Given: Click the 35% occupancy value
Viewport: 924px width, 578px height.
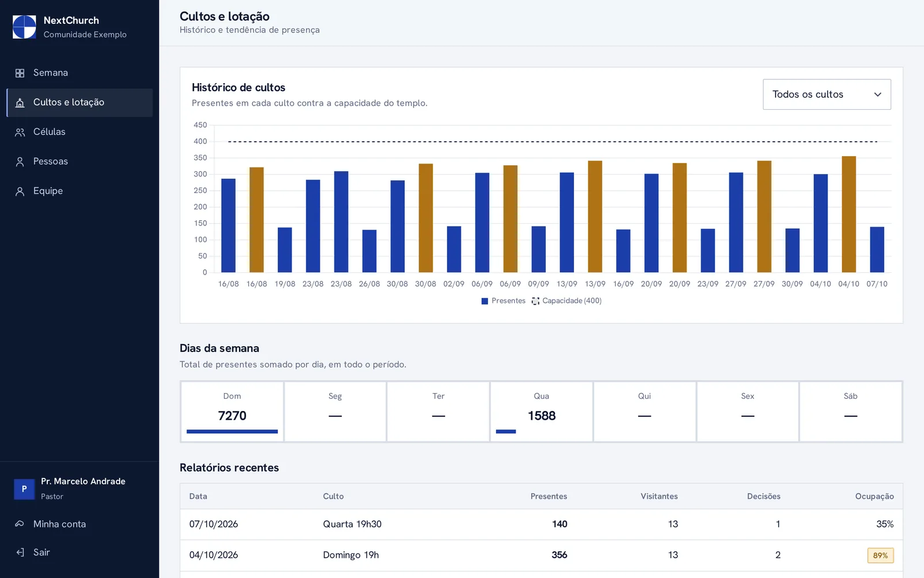Looking at the screenshot, I should click(885, 524).
